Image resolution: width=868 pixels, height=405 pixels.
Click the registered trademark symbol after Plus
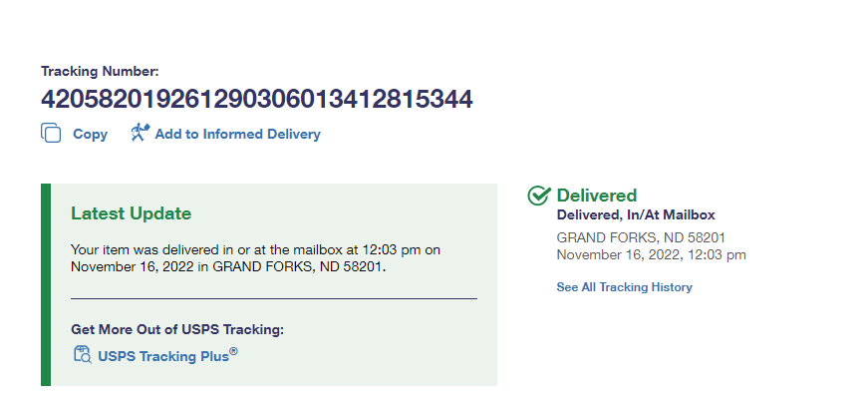click(234, 350)
